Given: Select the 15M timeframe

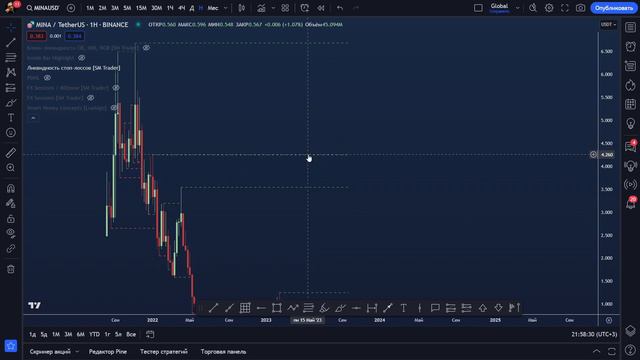Looking at the screenshot, I should tap(141, 8).
